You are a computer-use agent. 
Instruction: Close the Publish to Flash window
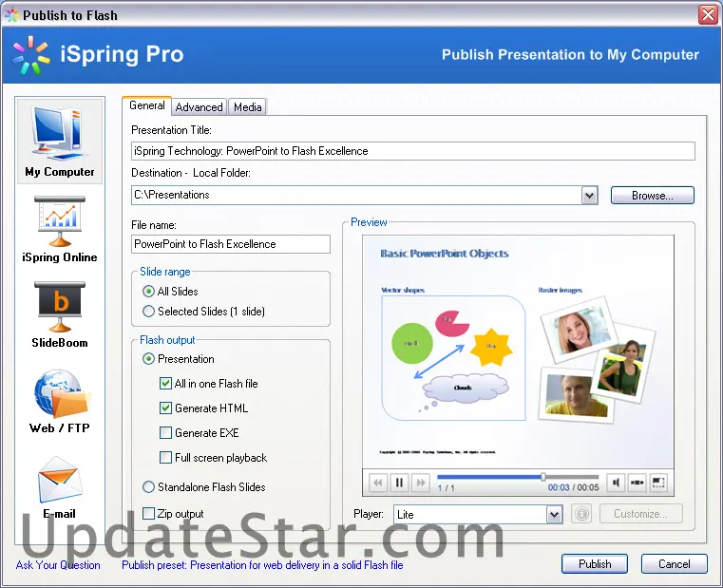tap(708, 14)
